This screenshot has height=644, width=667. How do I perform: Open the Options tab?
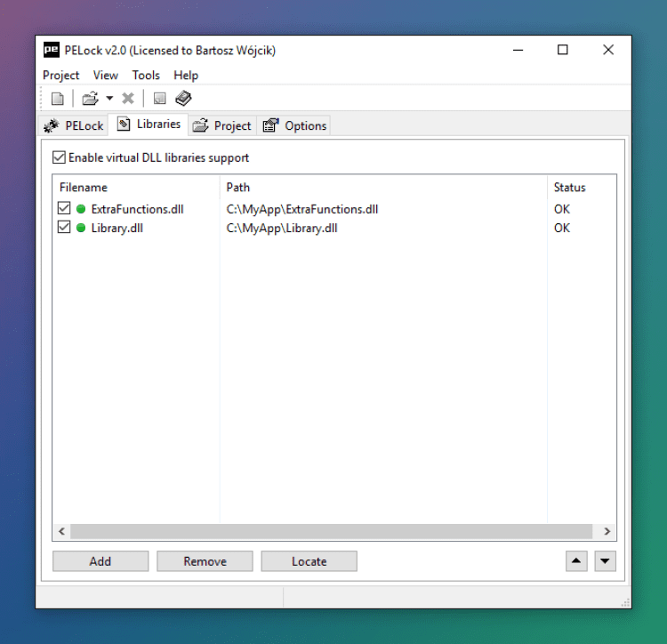point(294,126)
